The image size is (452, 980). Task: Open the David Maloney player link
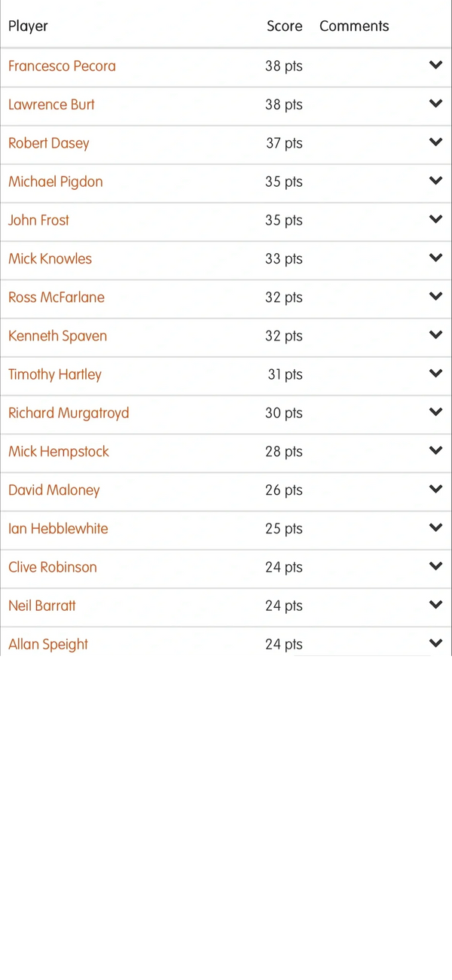tap(54, 490)
